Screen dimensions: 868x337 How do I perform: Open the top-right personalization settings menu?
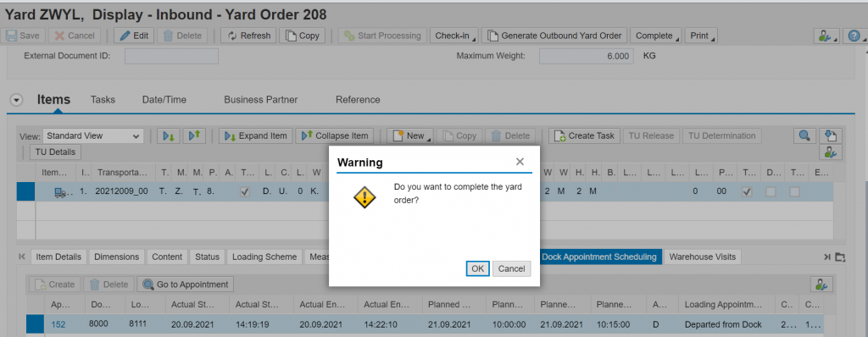click(x=827, y=36)
